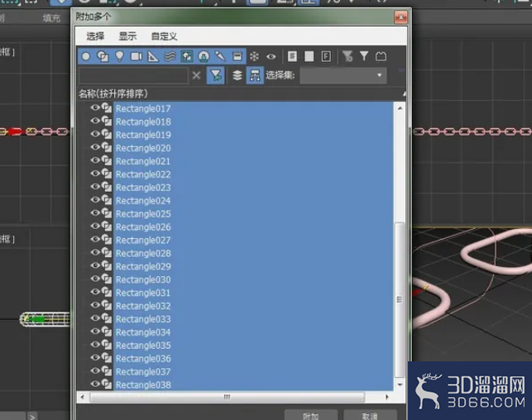Open the 填充 tab in the main window
The width and height of the screenshot is (532, 420).
tap(51, 18)
